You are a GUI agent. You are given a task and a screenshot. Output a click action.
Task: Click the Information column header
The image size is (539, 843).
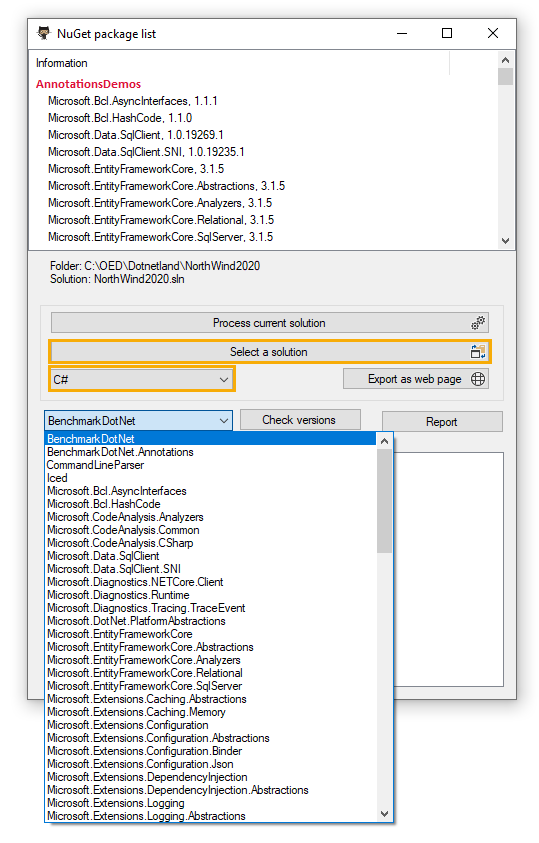click(x=240, y=63)
